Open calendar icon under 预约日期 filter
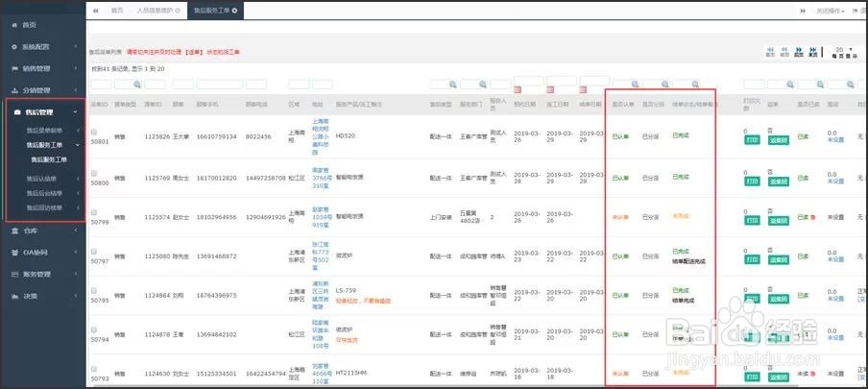This screenshot has width=868, height=389. pos(518,89)
